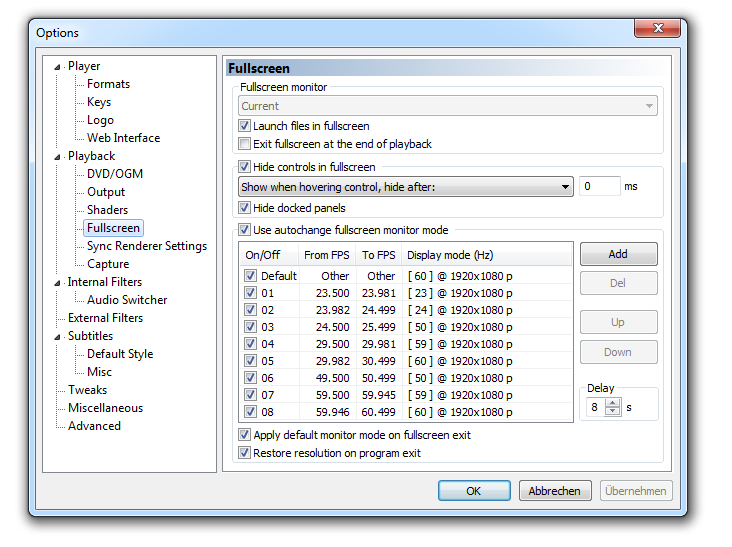
Task: Click the To FPS value '60.499'
Action: coord(379,412)
